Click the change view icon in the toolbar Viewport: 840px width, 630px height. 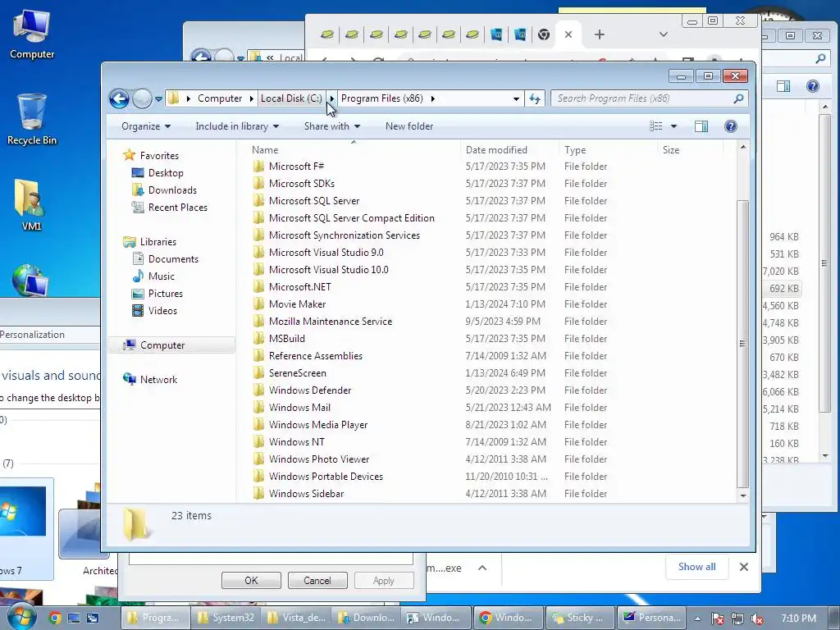655,126
